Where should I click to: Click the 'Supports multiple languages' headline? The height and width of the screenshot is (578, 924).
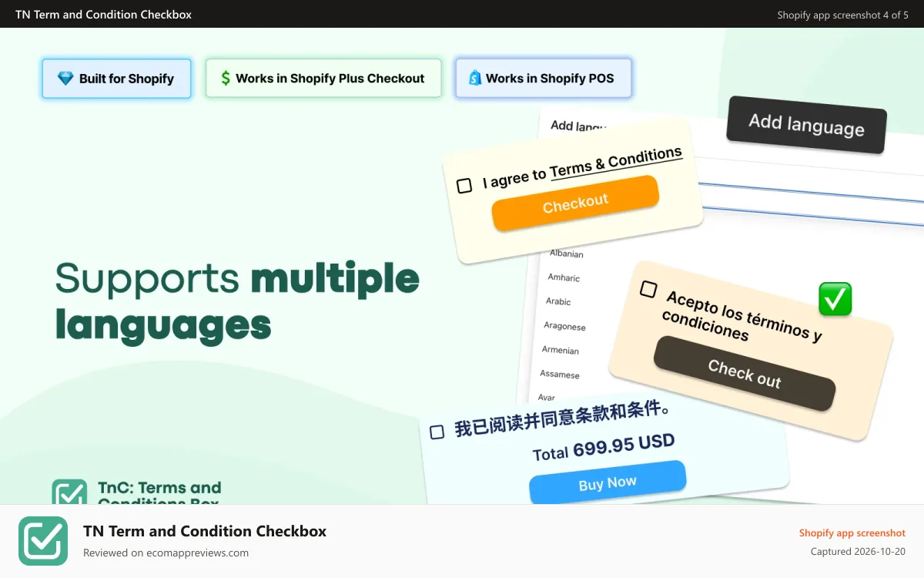pyautogui.click(x=237, y=301)
